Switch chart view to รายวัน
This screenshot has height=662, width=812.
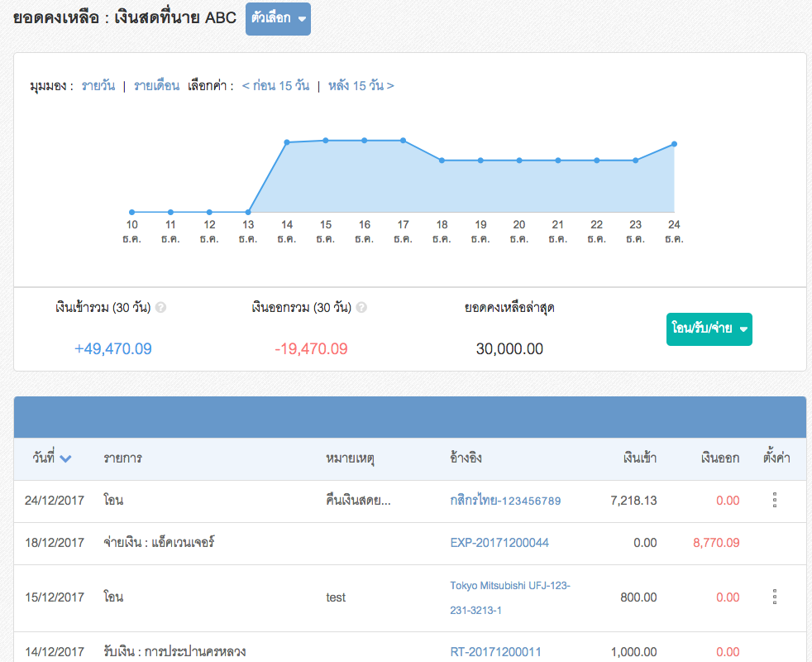click(x=98, y=85)
